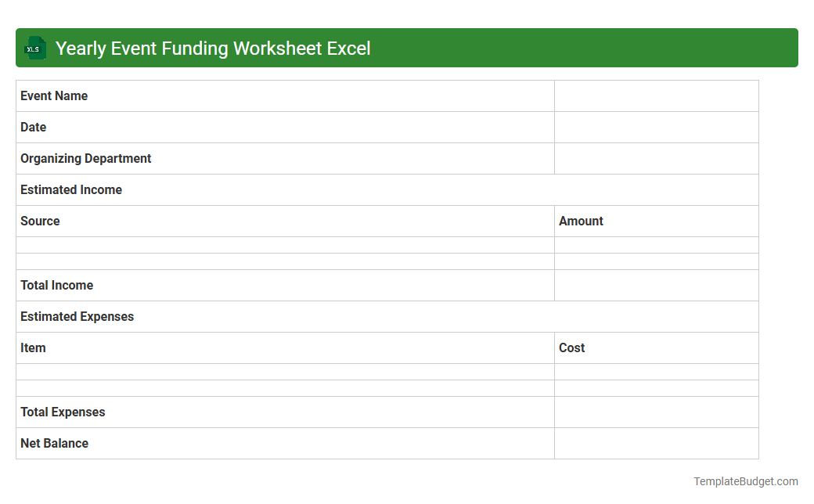Click the Date entry field
Screen dimensions: 814x504
point(656,127)
